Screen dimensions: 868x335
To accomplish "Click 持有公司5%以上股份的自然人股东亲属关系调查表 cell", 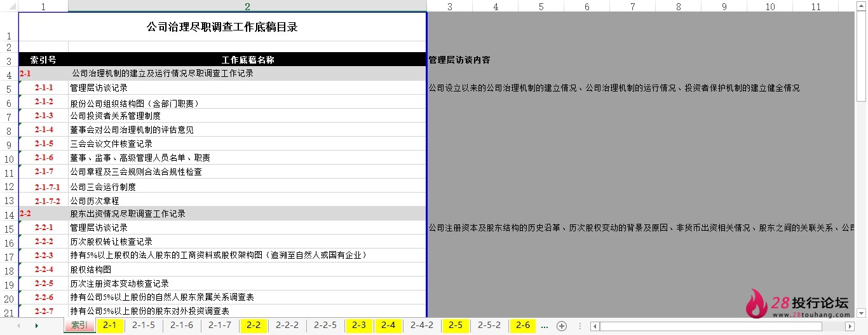I will click(x=247, y=298).
